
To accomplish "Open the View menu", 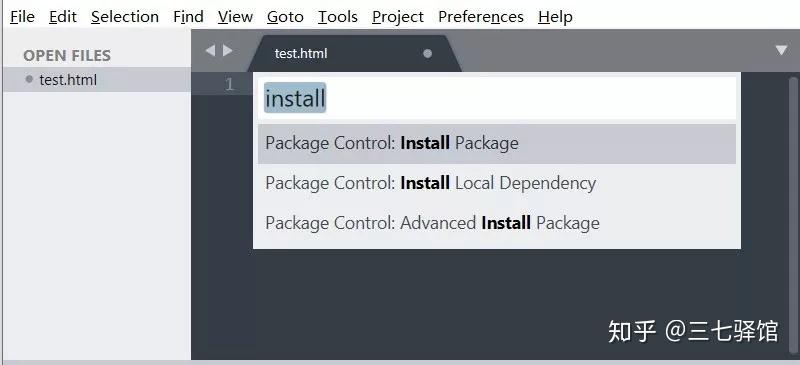I will pos(235,17).
